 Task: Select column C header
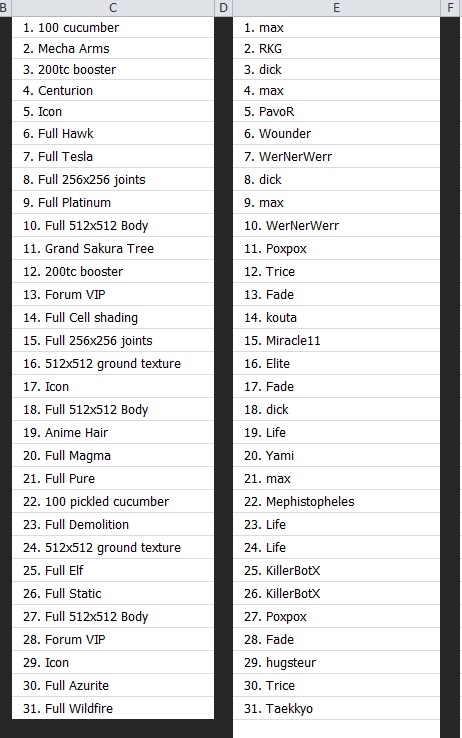(x=113, y=8)
